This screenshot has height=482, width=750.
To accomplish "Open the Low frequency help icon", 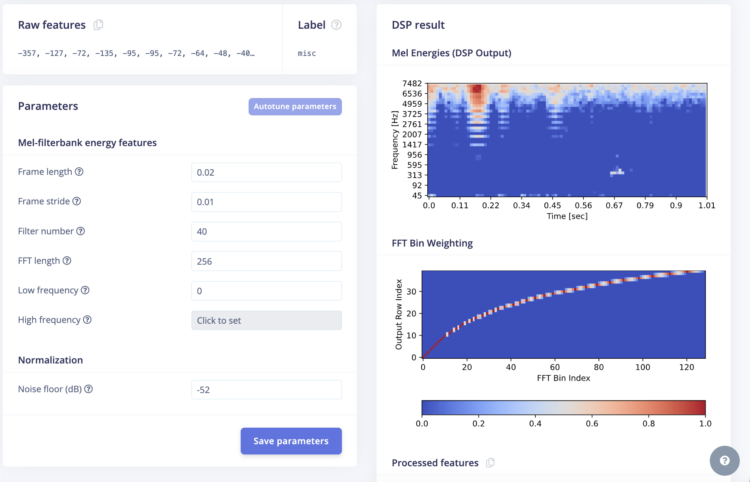I will (85, 291).
